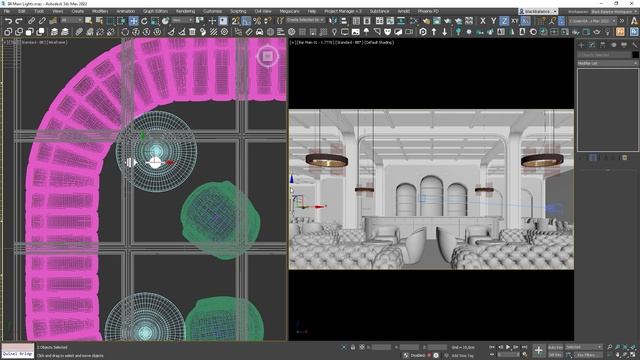
Task: Click the car icon in second toolbar
Action: tap(259, 31)
